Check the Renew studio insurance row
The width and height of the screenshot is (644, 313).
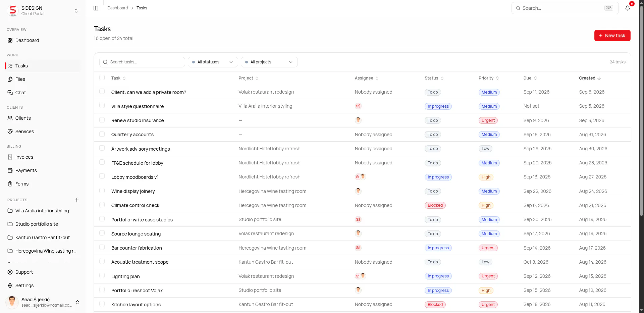point(102,120)
